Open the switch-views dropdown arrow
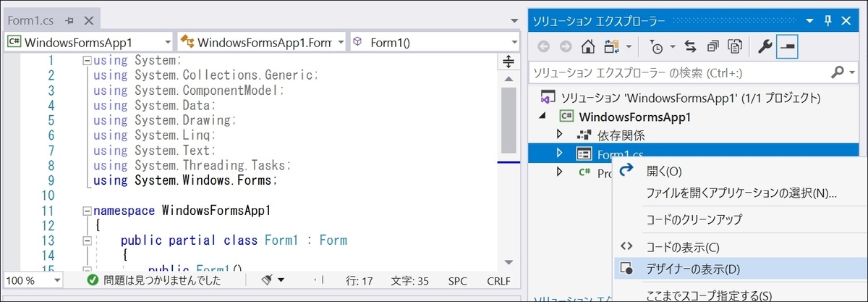The image size is (868, 302). pos(629,48)
